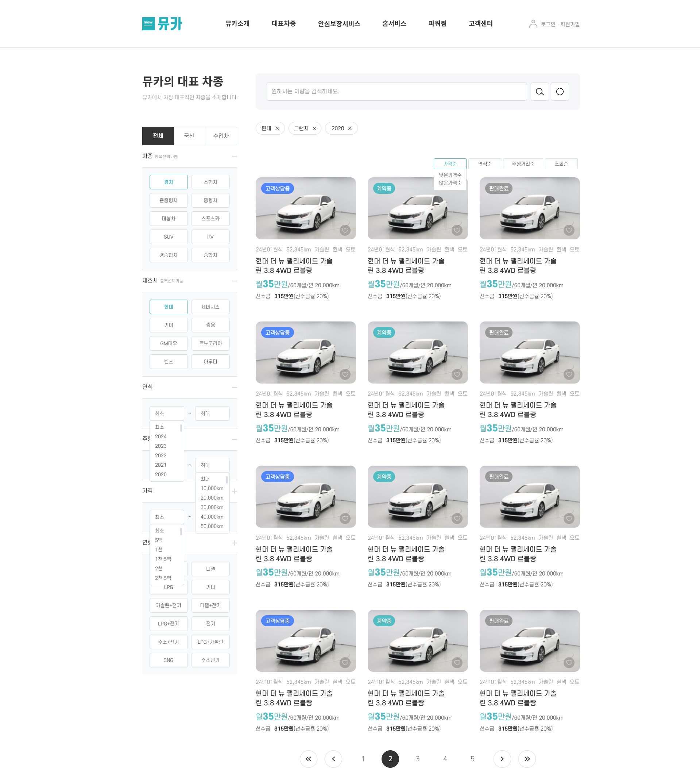The image size is (700, 778).
Task: Sort by 주행거리순
Action: pos(523,164)
